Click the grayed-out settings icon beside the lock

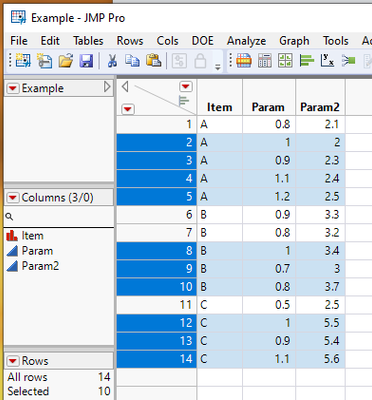(179, 61)
